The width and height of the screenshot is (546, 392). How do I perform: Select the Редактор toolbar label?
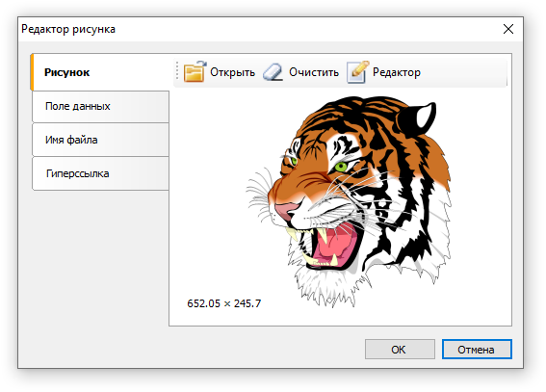[x=397, y=72]
